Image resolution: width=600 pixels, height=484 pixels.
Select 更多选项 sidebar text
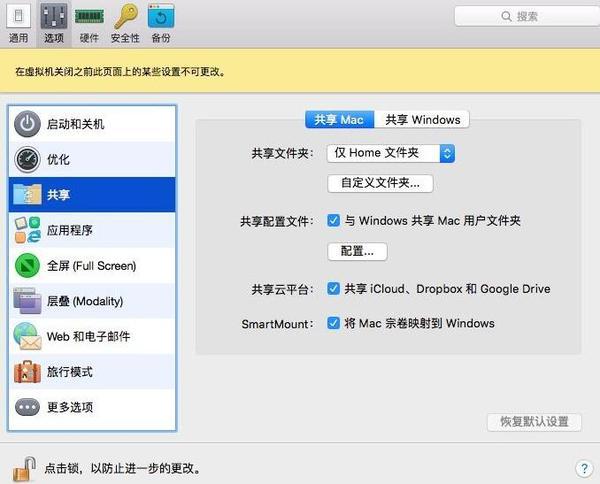click(x=70, y=407)
